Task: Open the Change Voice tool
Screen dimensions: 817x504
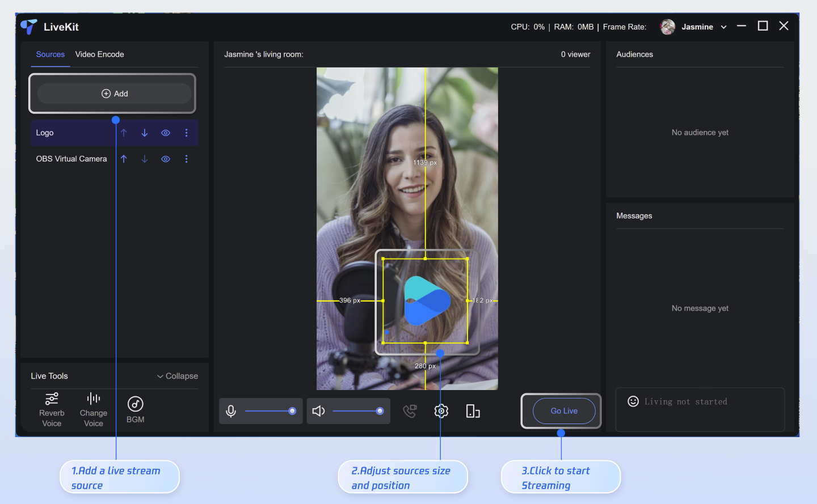Action: (93, 409)
